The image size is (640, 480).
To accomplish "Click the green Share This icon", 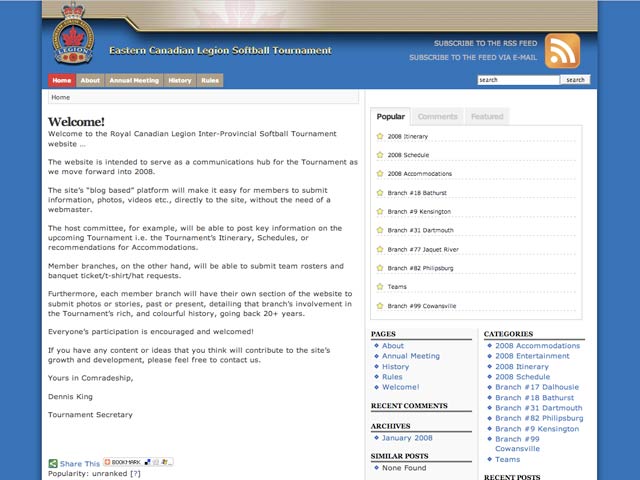I will (x=53, y=463).
